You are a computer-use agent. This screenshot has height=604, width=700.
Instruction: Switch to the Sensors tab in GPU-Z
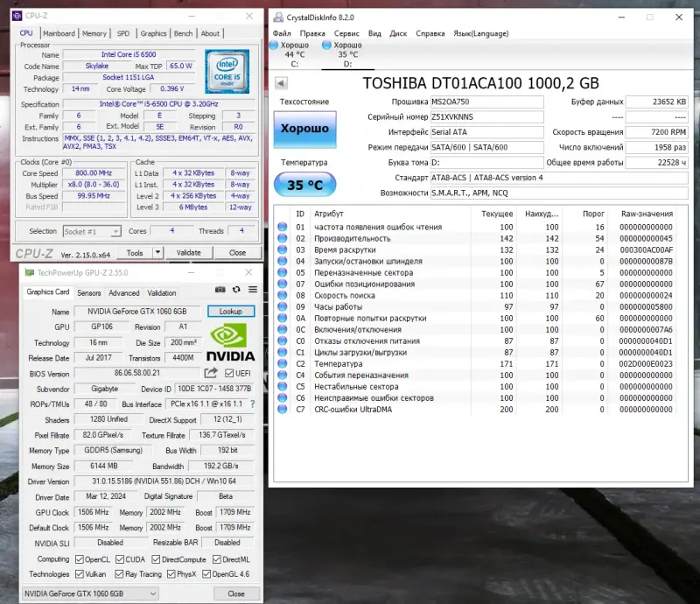point(89,293)
